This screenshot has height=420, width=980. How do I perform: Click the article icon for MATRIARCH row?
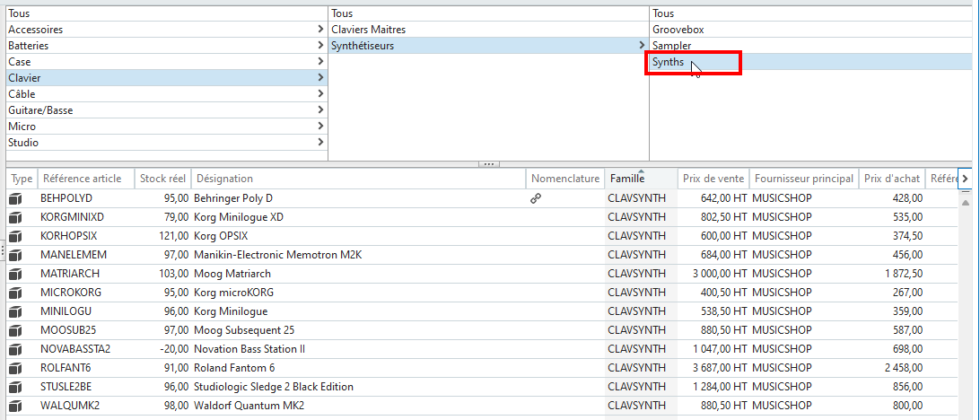pos(15,274)
